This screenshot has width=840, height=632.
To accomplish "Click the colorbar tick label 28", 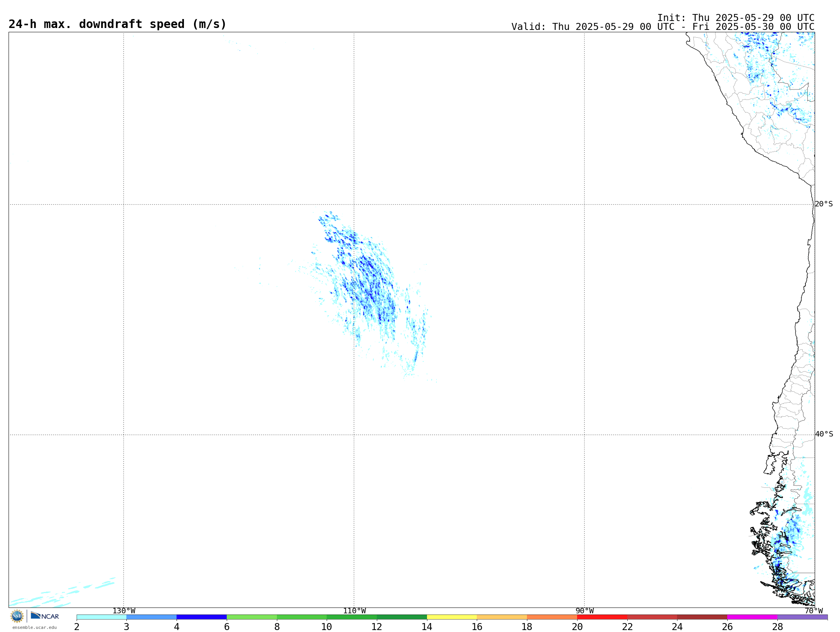I will (777, 627).
